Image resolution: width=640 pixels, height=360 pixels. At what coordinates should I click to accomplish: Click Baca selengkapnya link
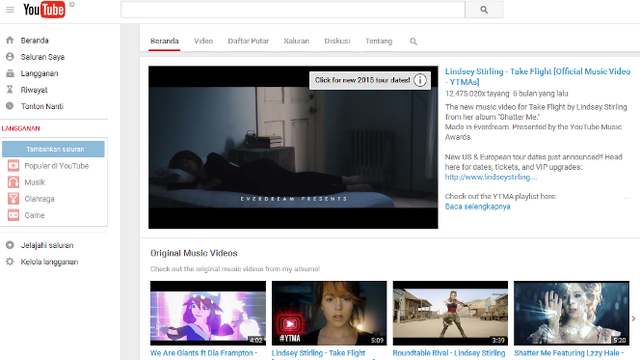478,207
